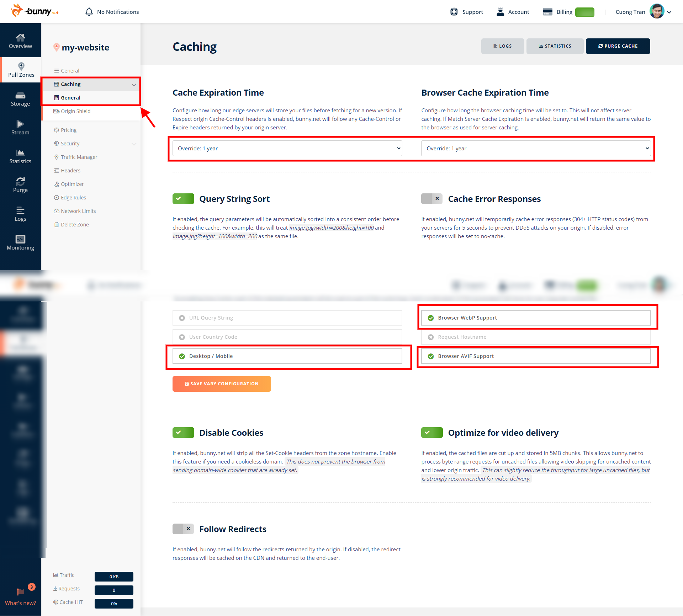683x616 pixels.
Task: Click the Traffic label in stats
Action: (67, 575)
